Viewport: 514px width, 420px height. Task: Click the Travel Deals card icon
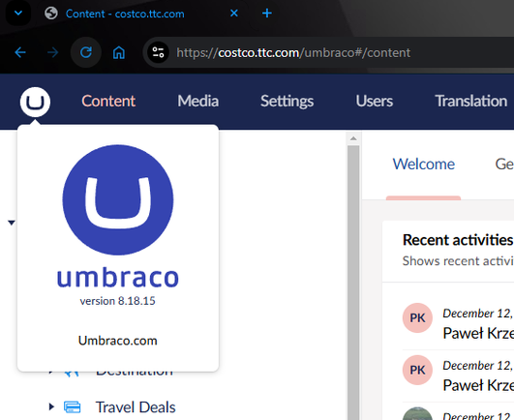coord(73,406)
